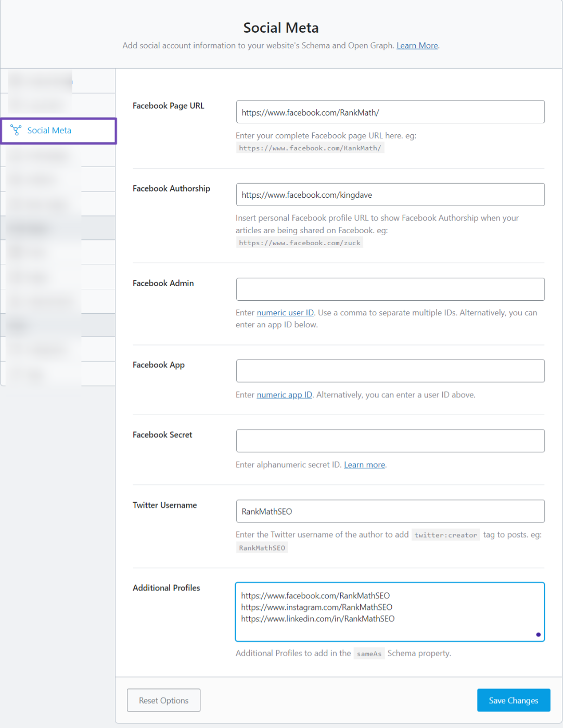Open the Social Meta sidebar tab
Screen dimensions: 563x728
(x=58, y=131)
